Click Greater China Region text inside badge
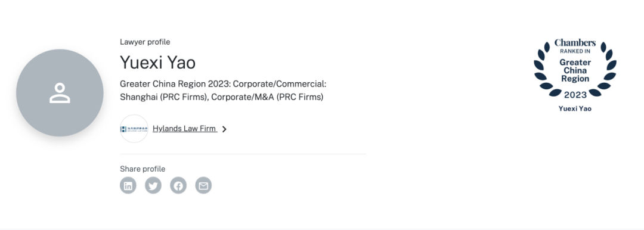Screen dimensions: 644x230 point(575,71)
